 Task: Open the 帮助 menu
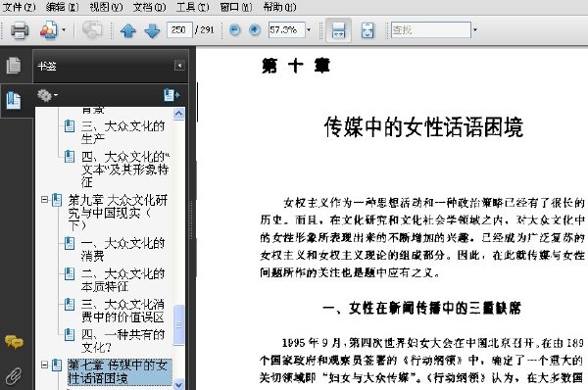pos(279,7)
